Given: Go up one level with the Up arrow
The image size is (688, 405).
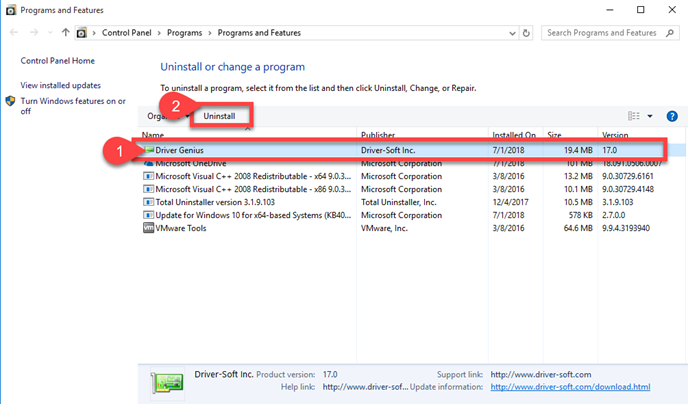Looking at the screenshot, I should pos(65,32).
